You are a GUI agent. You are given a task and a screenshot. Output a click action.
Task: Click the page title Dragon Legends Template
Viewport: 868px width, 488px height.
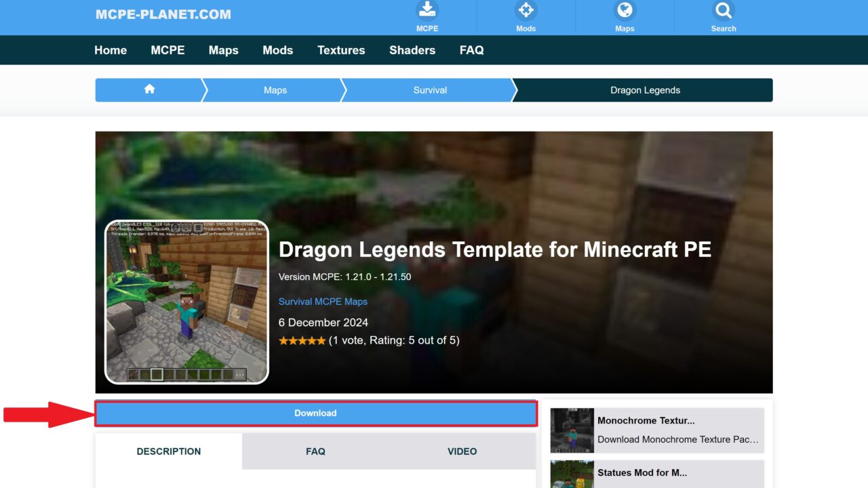[x=495, y=249]
